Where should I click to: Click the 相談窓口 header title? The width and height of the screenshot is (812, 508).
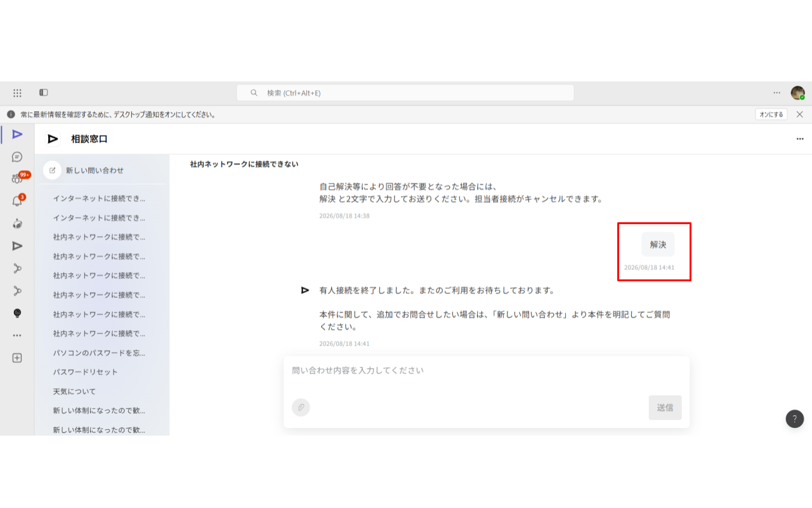89,138
